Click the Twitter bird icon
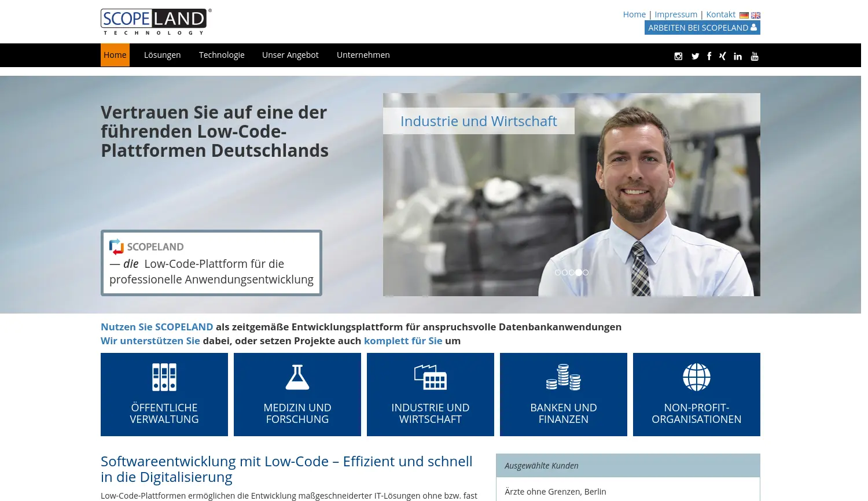Viewport: 868px width, 501px height. click(x=695, y=56)
